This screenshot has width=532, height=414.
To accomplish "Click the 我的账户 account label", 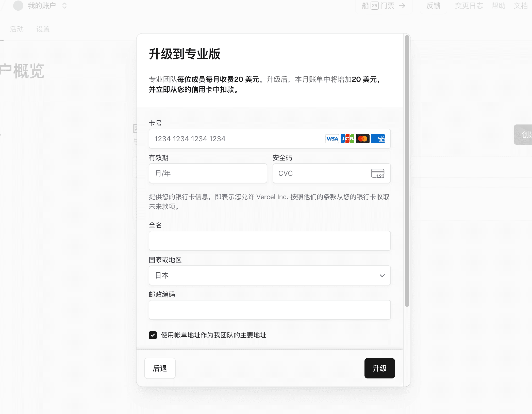I will [x=42, y=6].
